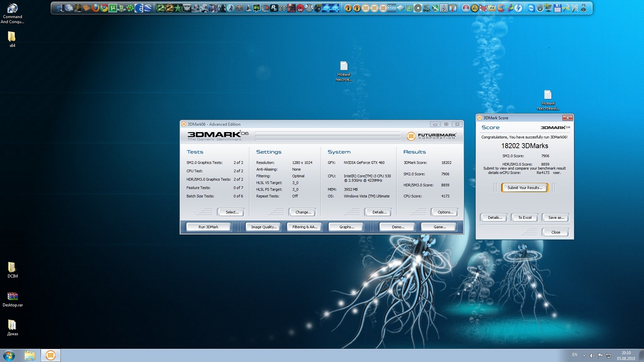This screenshot has width=644, height=362.
Task: Open the Command And Conquer desktop shortcut
Action: click(12, 13)
